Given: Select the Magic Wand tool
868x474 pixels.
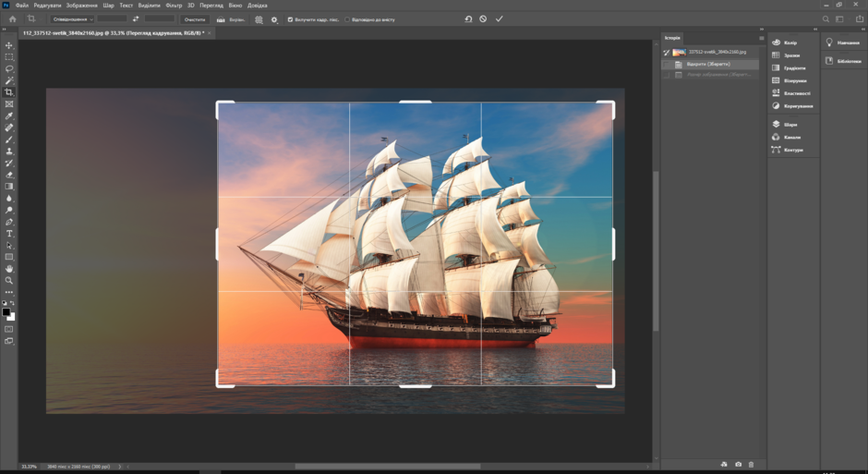Looking at the screenshot, I should (x=9, y=80).
